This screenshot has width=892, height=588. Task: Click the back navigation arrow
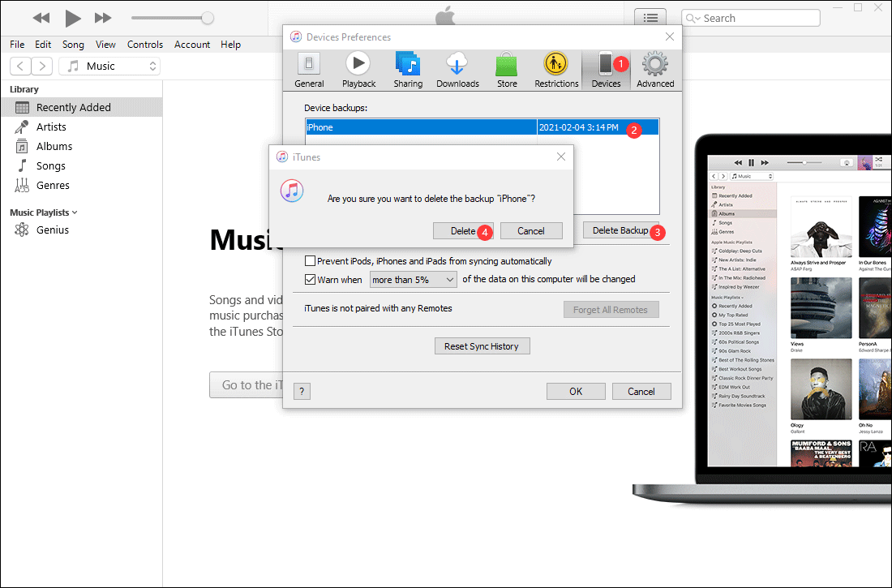click(20, 66)
